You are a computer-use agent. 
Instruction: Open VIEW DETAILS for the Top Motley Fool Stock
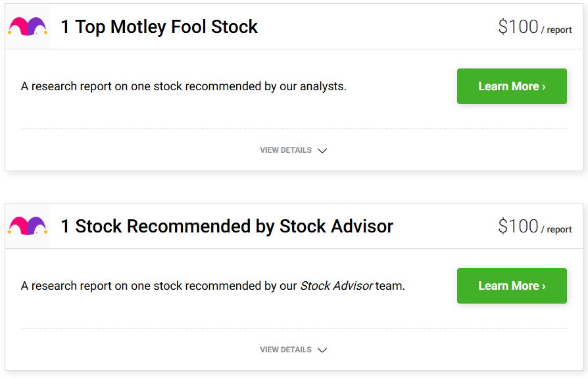coord(285,150)
